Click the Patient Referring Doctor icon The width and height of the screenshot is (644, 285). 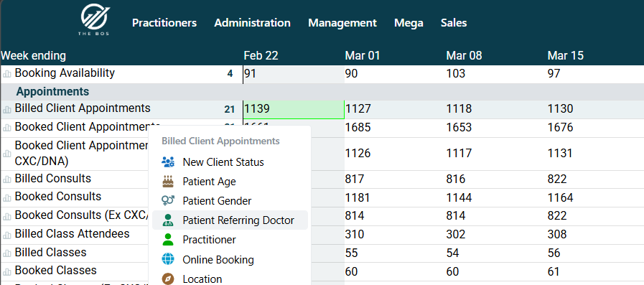[168, 220]
